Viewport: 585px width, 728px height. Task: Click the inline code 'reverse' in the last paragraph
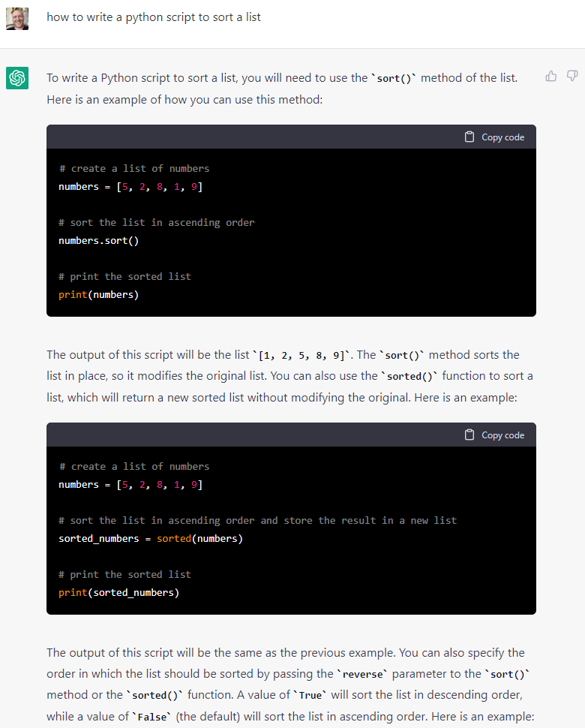pos(363,674)
